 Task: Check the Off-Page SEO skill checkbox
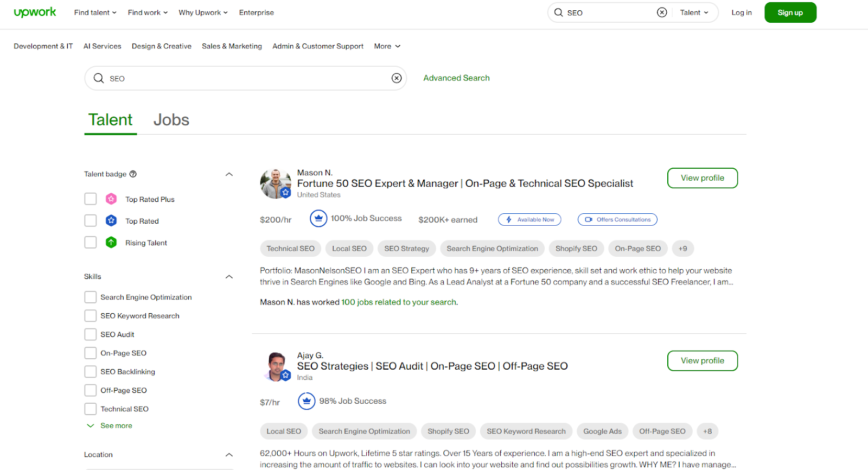click(x=91, y=390)
